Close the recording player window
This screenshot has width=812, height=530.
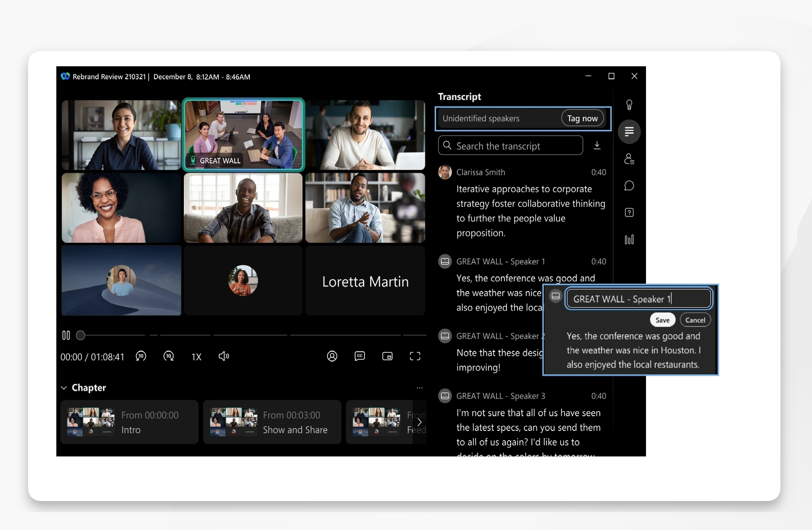(x=634, y=76)
